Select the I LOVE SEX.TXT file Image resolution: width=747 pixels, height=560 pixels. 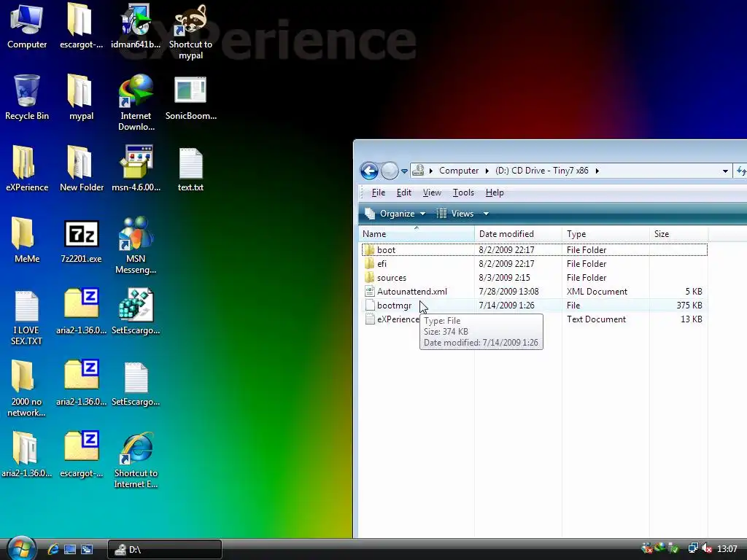coord(27,316)
